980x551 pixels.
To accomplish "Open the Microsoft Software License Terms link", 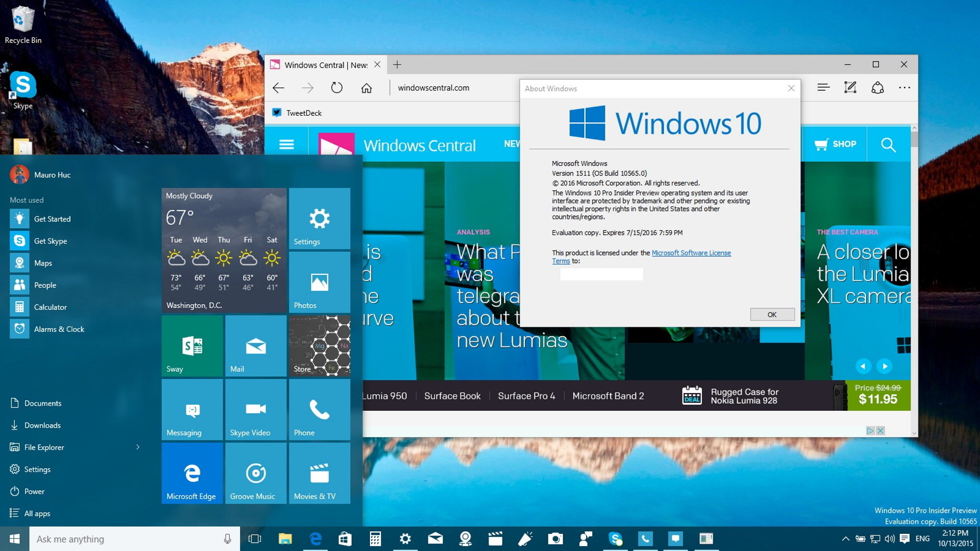I will click(x=690, y=253).
